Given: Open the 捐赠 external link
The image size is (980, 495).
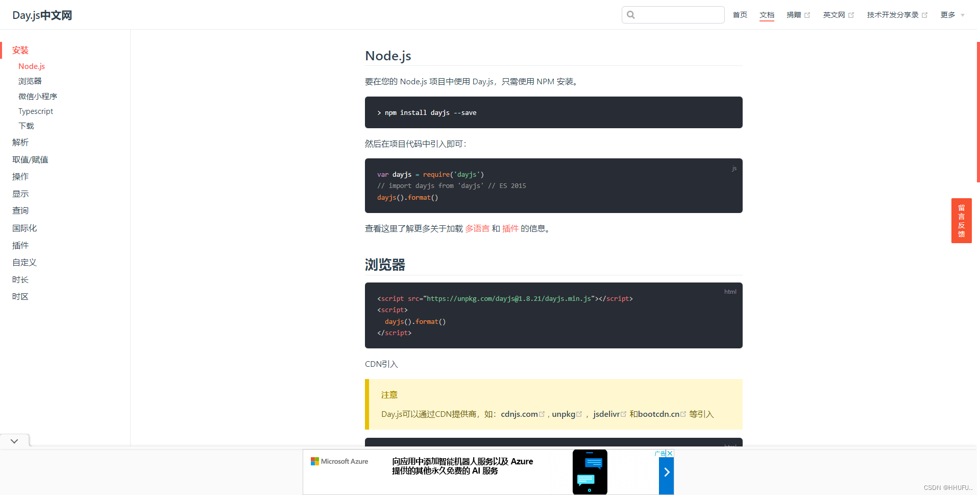Looking at the screenshot, I should point(798,15).
